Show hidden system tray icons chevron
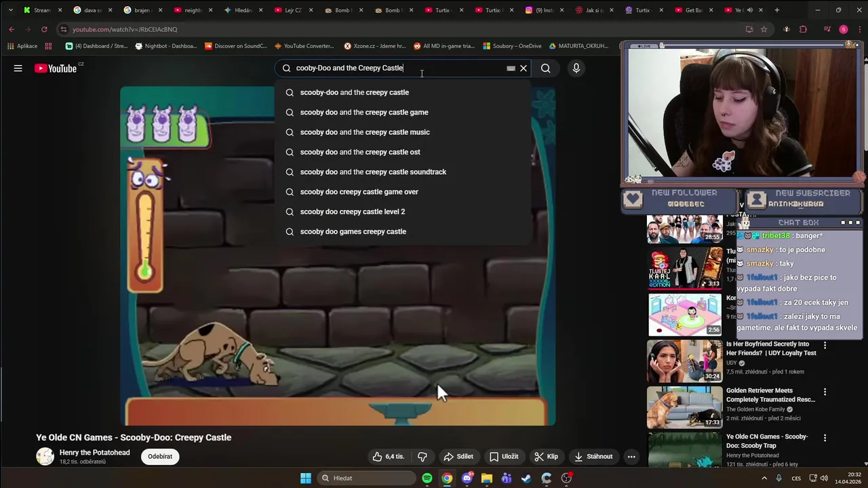This screenshot has height=488, width=868. coord(764,478)
